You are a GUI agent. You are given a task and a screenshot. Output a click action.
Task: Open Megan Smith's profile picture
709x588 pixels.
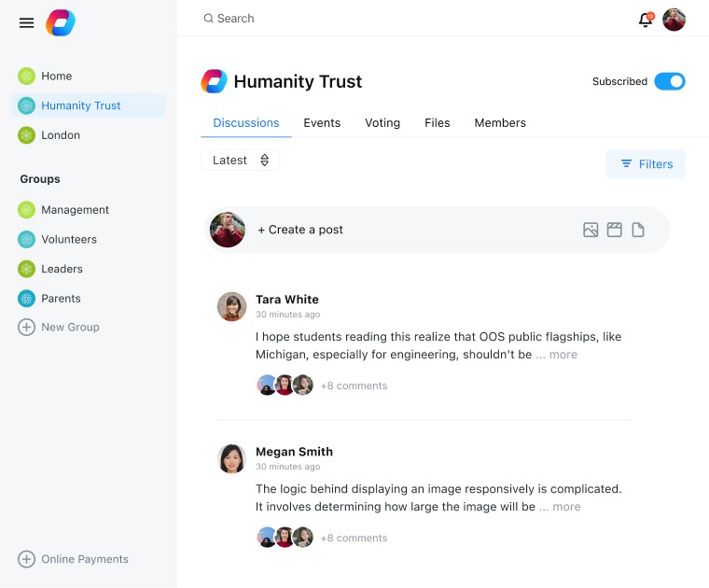coord(232,458)
